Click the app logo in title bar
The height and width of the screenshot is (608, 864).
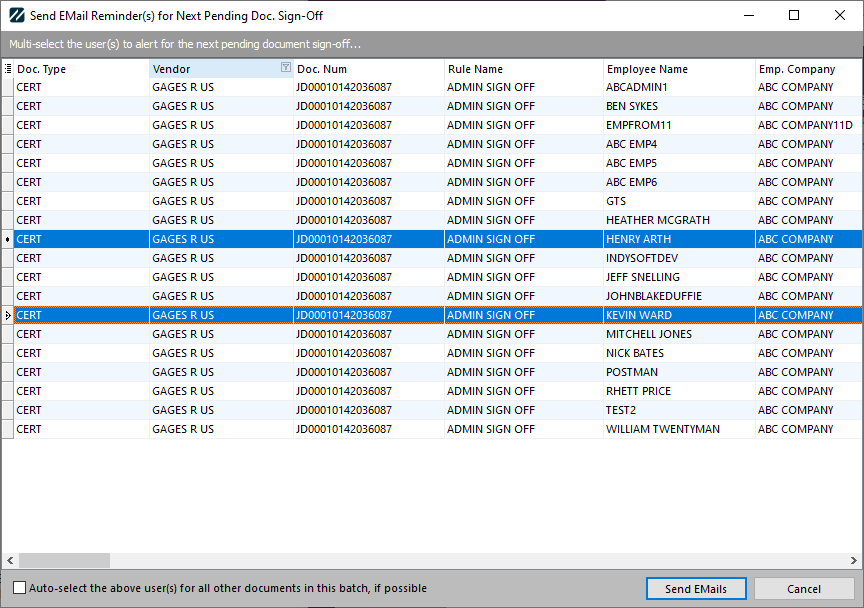16,16
